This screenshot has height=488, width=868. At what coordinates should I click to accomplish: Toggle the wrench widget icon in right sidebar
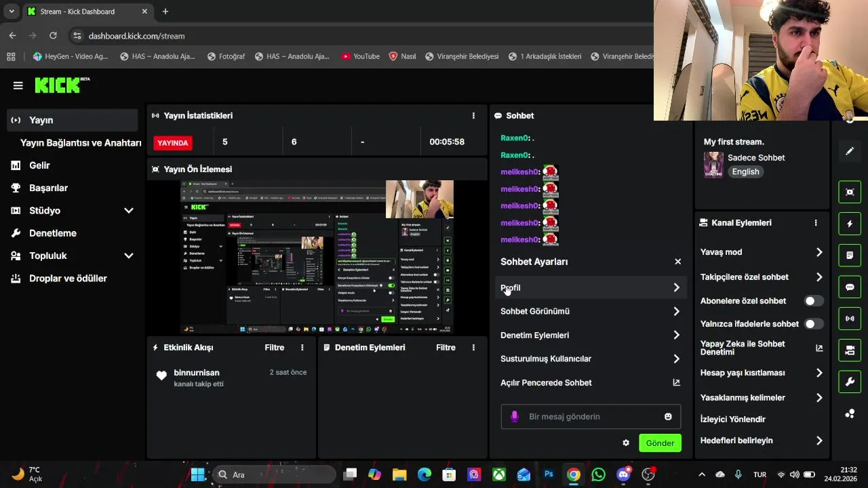pos(850,382)
